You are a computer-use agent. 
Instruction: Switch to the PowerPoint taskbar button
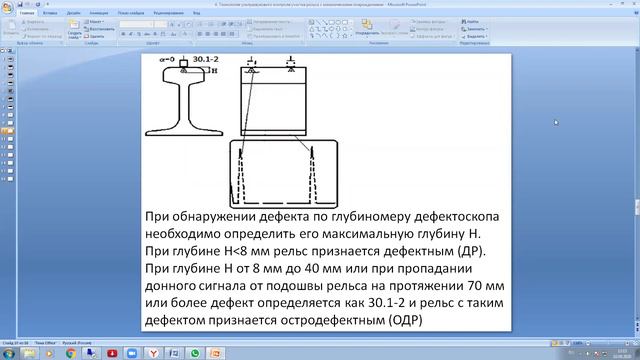pyautogui.click(x=216, y=353)
